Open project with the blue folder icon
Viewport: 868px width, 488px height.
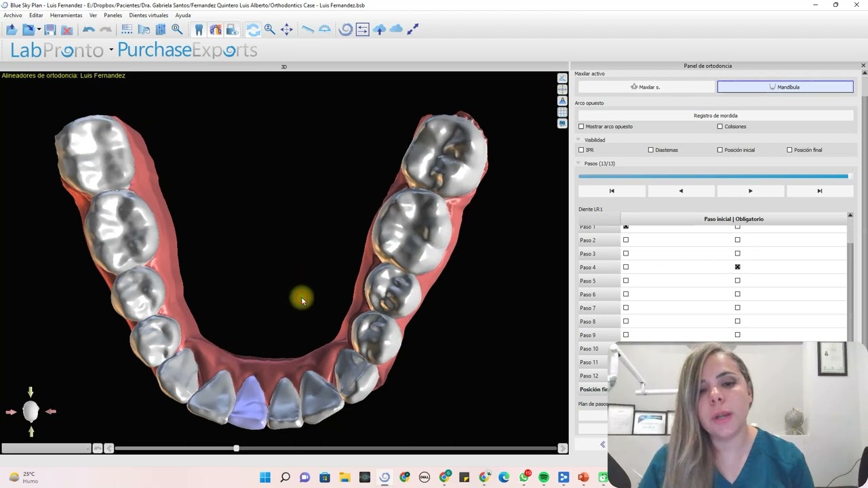coord(12,30)
